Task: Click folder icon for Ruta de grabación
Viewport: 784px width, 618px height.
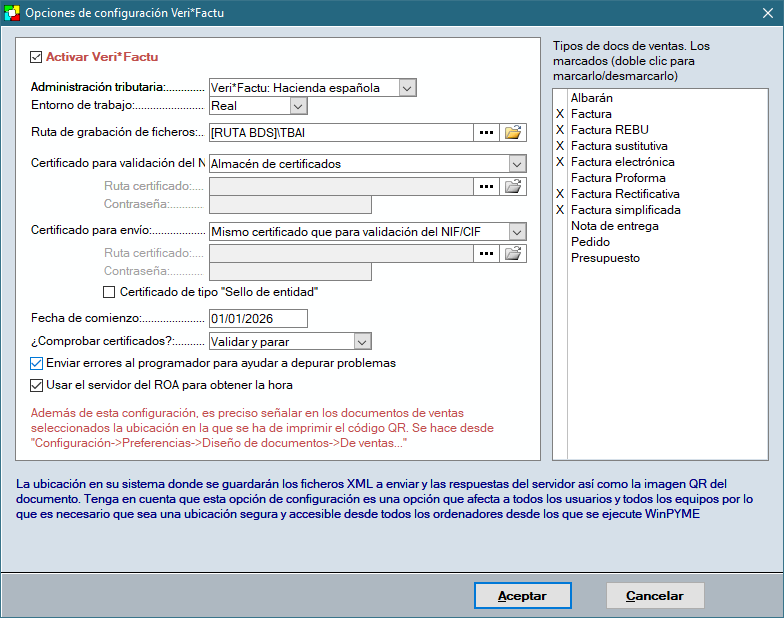Action: [513, 132]
